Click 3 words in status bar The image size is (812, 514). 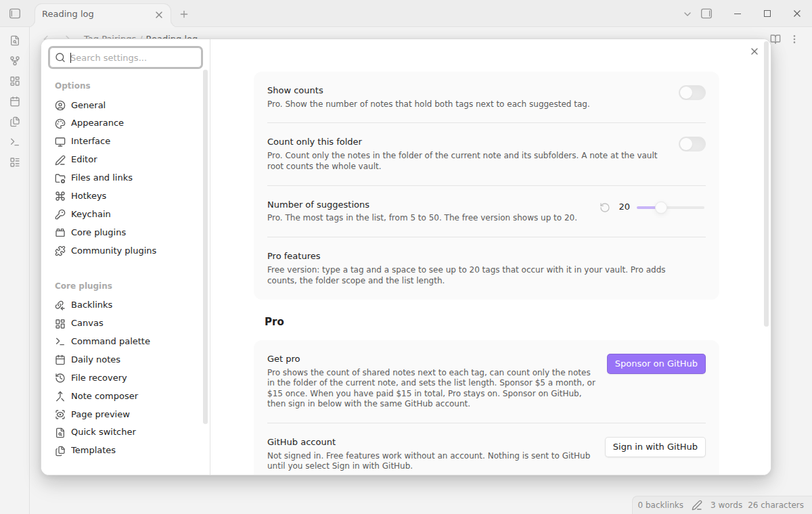(x=726, y=505)
